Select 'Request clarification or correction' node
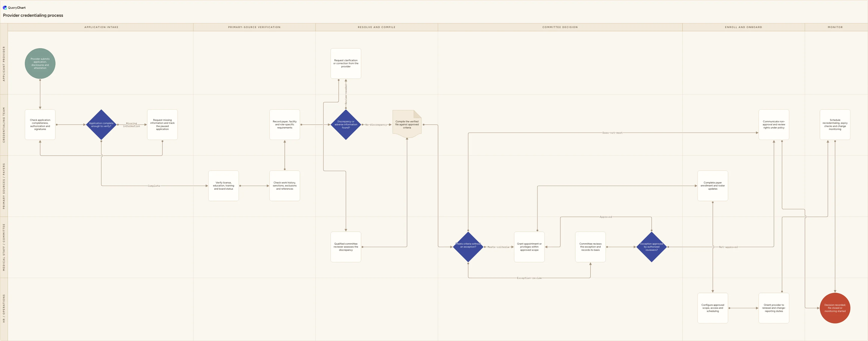The image size is (868, 341). 346,63
